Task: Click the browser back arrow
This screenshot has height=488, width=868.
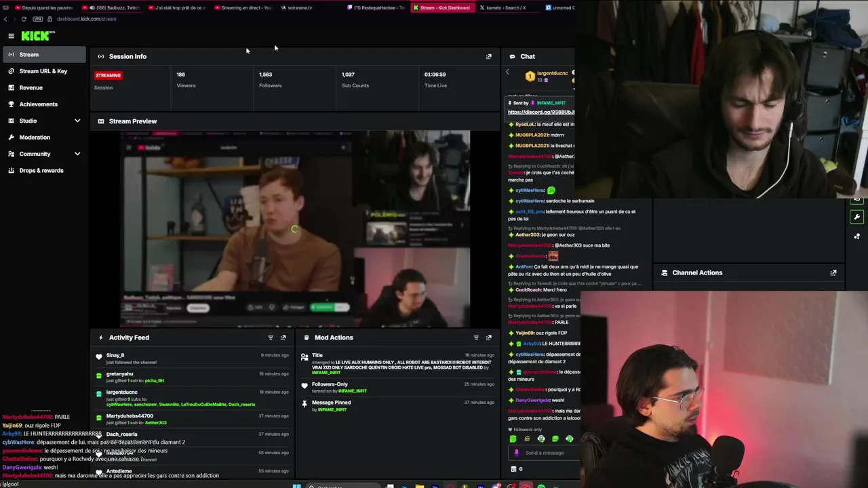Action: pyautogui.click(x=5, y=19)
